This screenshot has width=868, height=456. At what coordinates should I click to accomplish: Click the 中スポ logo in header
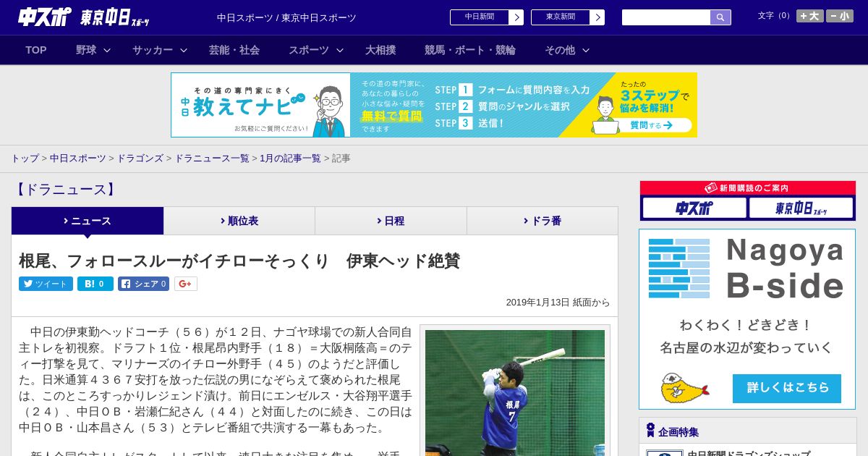[x=45, y=17]
